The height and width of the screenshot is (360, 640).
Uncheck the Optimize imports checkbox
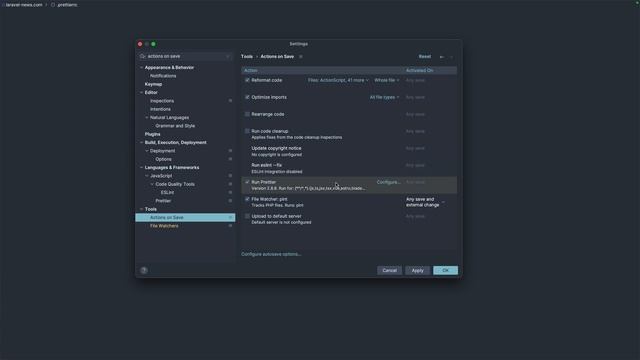(247, 97)
